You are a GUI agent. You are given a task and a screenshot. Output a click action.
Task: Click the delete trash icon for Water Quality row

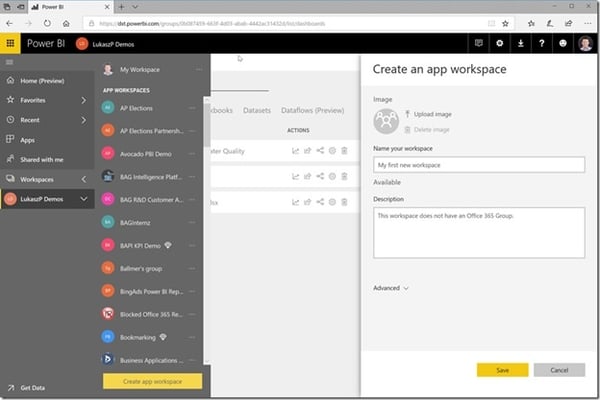[344, 150]
